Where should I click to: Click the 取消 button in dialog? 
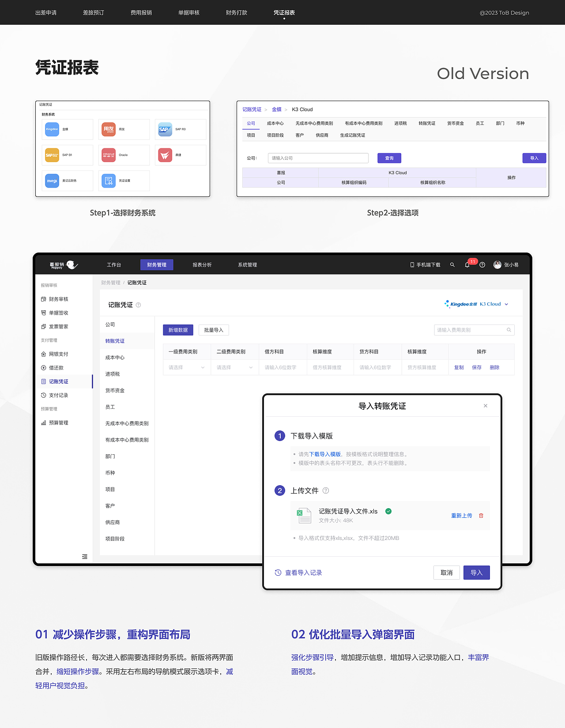(x=447, y=573)
